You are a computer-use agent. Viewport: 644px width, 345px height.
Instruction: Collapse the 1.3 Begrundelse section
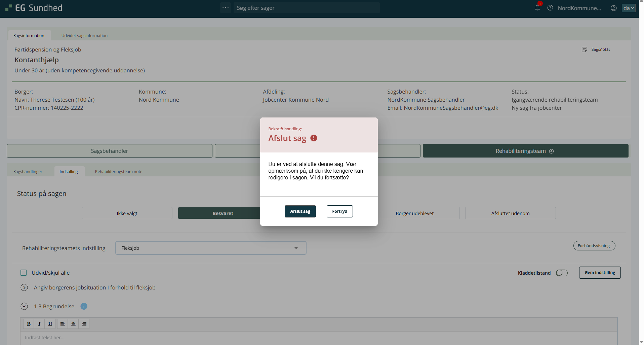(24, 306)
